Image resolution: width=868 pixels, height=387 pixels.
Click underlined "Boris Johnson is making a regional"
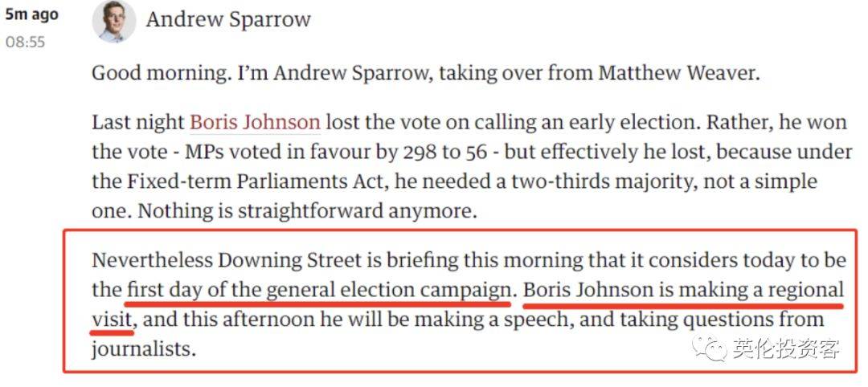click(683, 290)
